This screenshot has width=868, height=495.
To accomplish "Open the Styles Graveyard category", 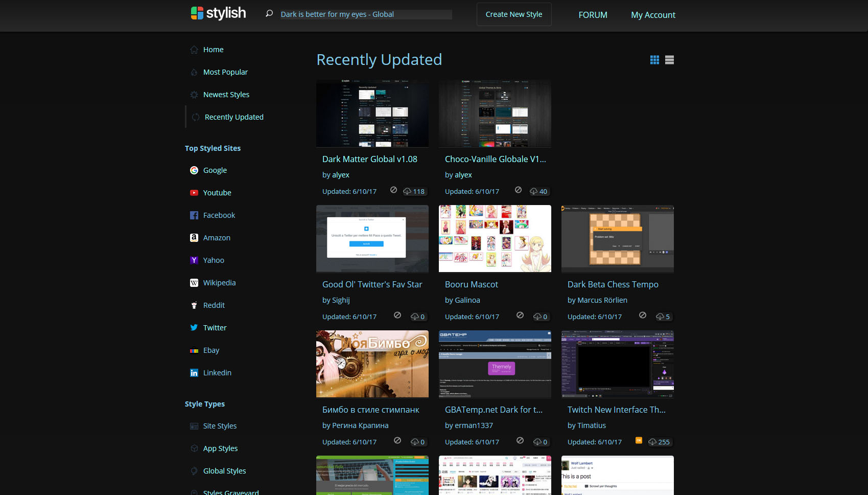I will click(230, 491).
